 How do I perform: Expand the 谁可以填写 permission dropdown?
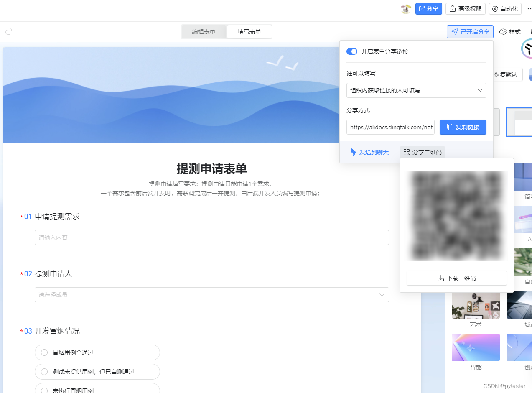coord(416,90)
